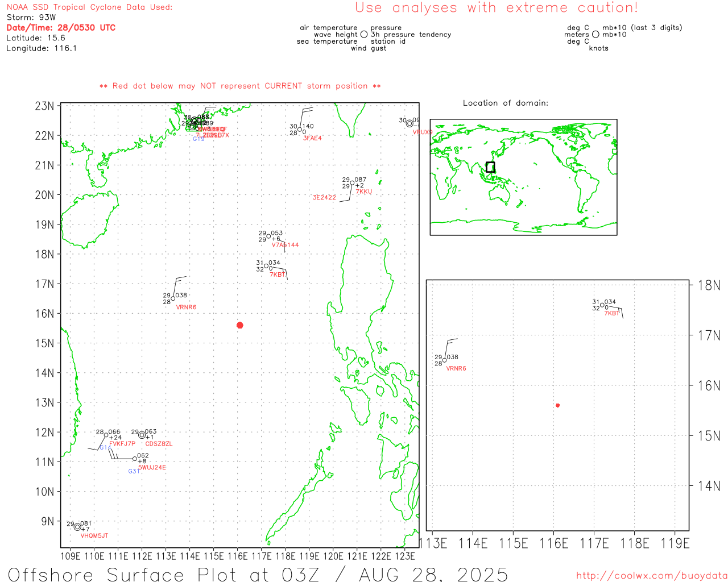
Task: Click the 'sea temperature' legend label
Action: pos(327,41)
